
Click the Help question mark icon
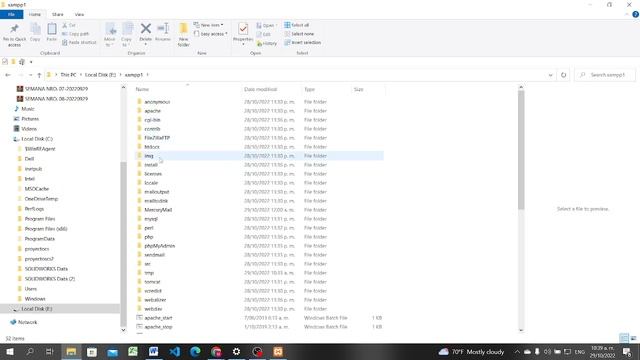click(636, 14)
